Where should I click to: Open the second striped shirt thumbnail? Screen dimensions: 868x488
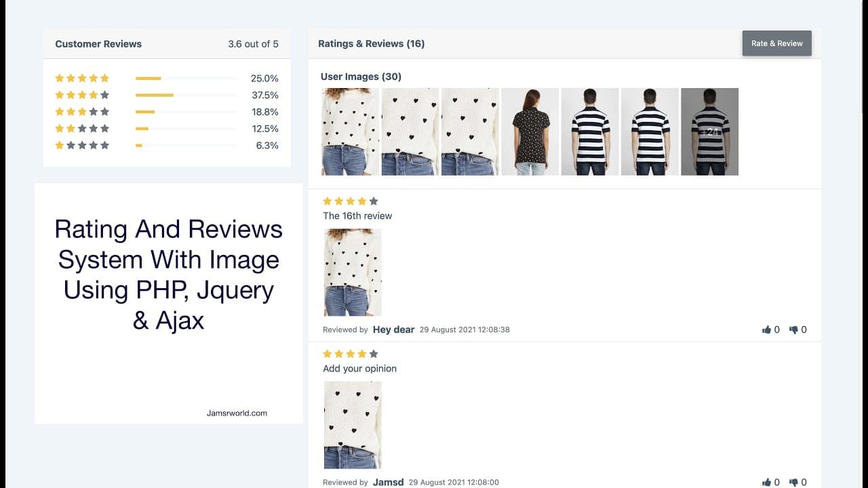(650, 131)
